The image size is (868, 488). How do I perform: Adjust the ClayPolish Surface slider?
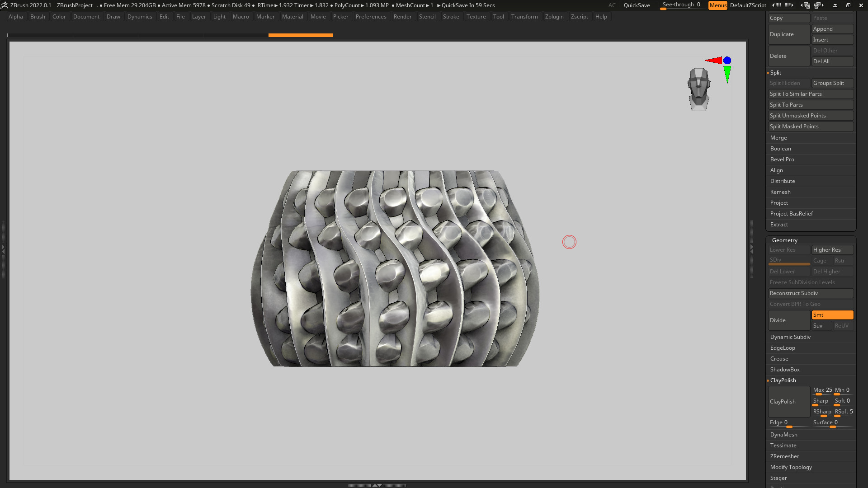point(833,423)
